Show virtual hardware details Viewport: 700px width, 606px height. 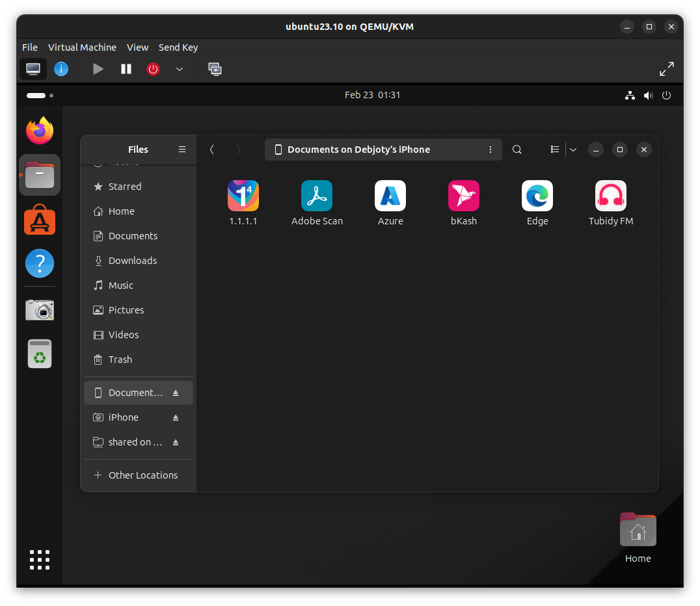[61, 69]
